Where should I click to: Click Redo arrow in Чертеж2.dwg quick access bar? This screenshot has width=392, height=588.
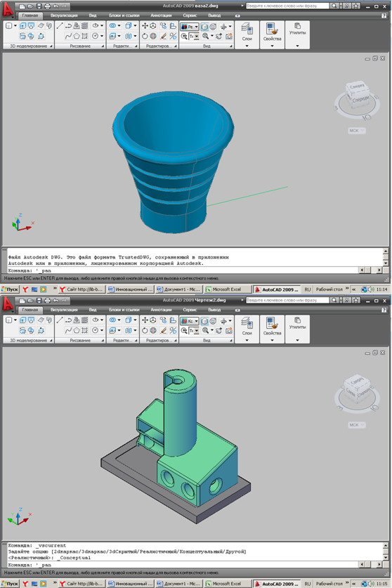click(x=64, y=301)
